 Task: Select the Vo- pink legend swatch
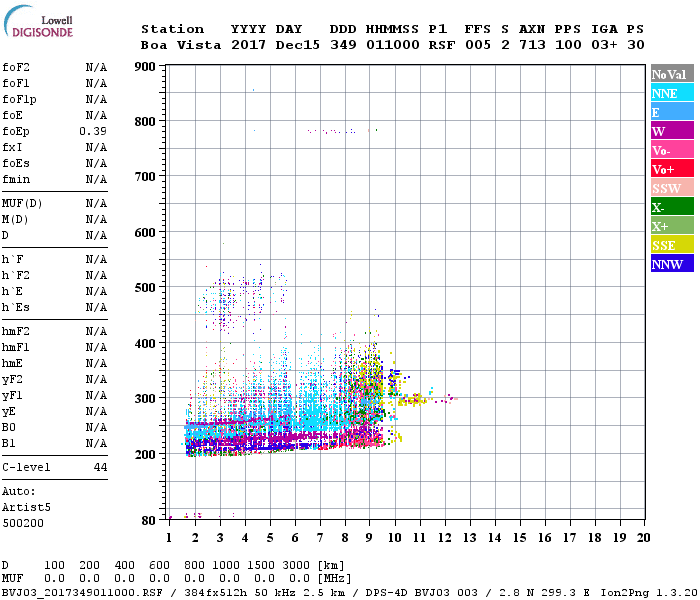(672, 150)
